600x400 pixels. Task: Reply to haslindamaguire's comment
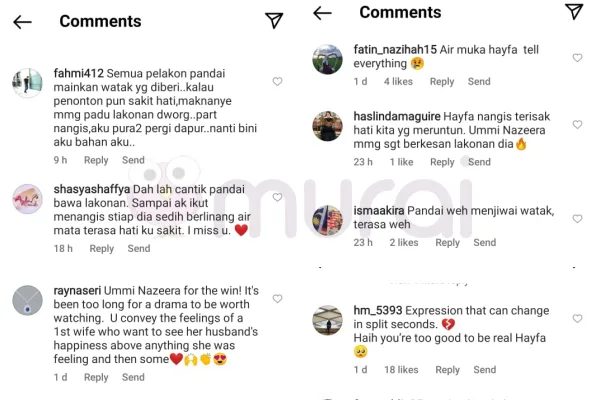441,162
